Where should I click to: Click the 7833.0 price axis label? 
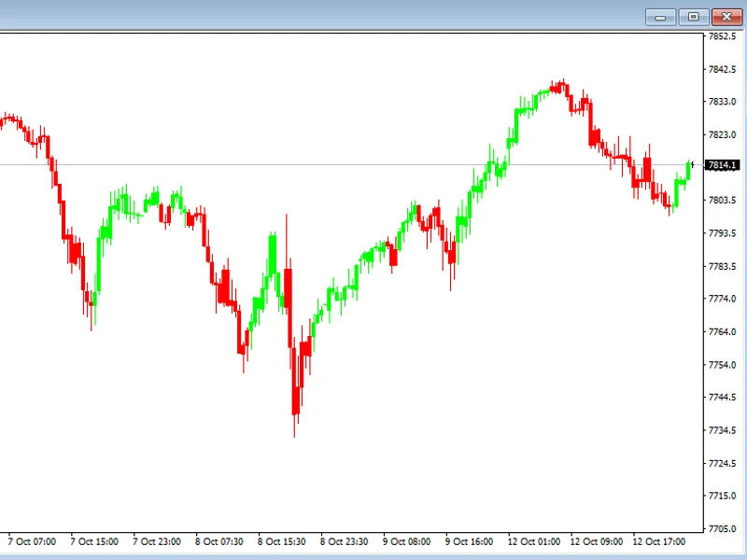point(722,102)
